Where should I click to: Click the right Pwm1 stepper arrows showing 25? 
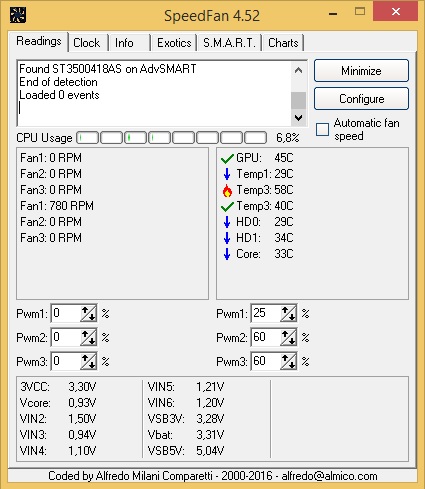pyautogui.click(x=288, y=313)
